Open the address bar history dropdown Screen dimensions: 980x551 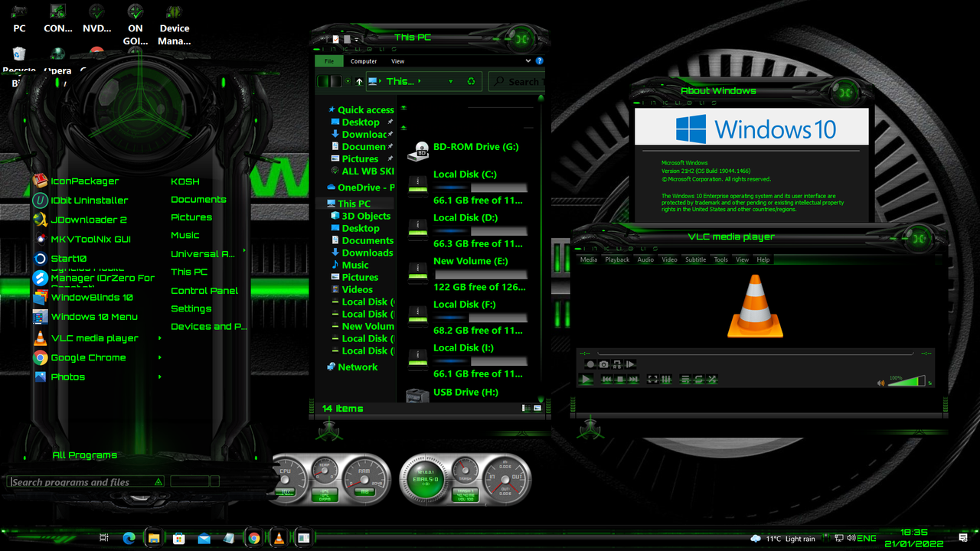click(x=451, y=81)
